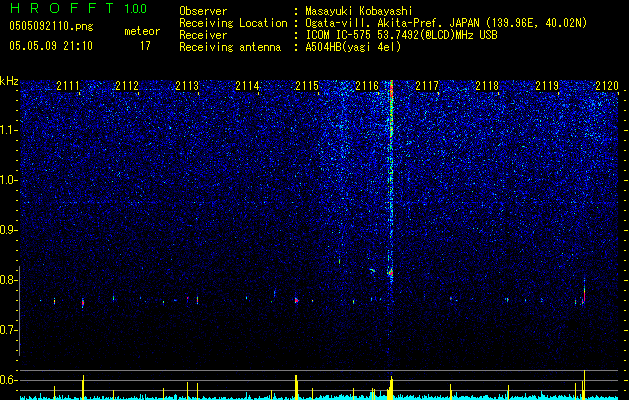
Task: Click the 0.9 kHz axis label
Action: pyautogui.click(x=8, y=230)
